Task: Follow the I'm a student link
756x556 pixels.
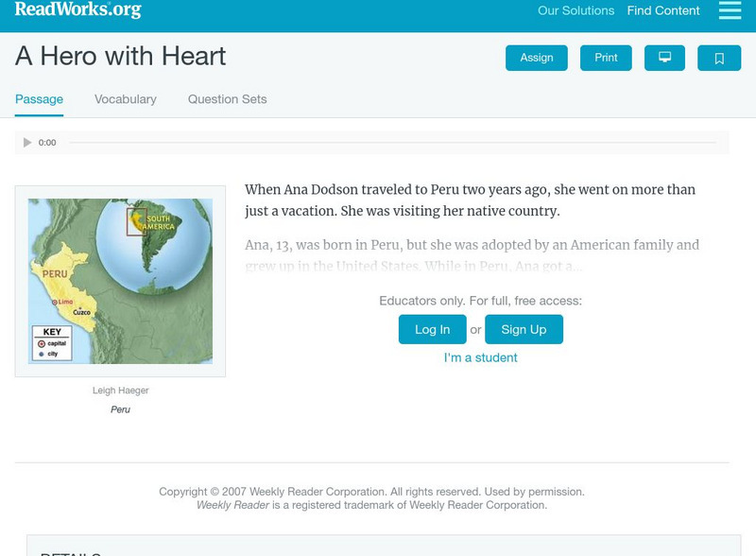Action: tap(481, 357)
